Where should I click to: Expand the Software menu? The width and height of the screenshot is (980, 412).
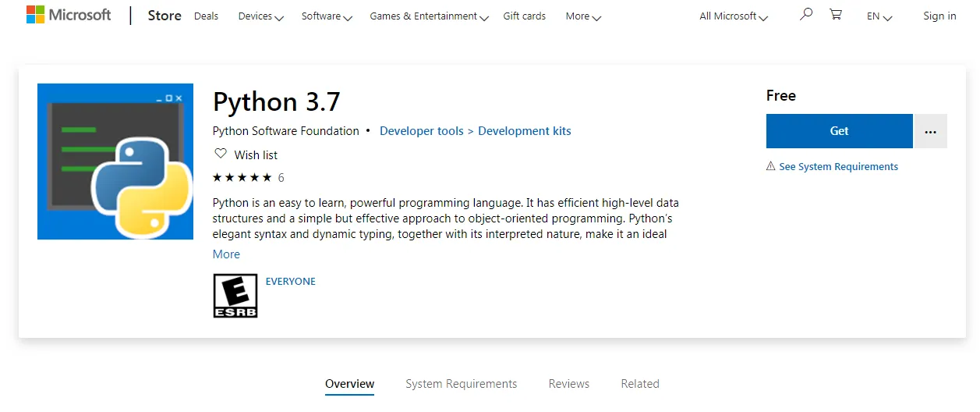(x=327, y=16)
